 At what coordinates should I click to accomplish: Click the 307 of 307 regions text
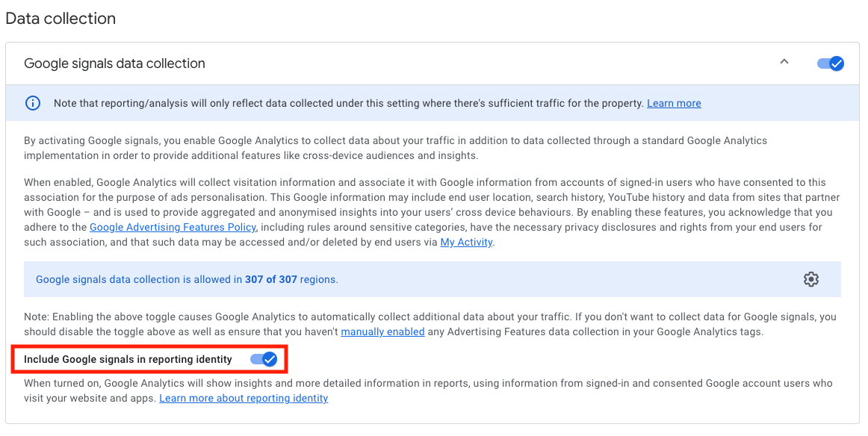[291, 279]
